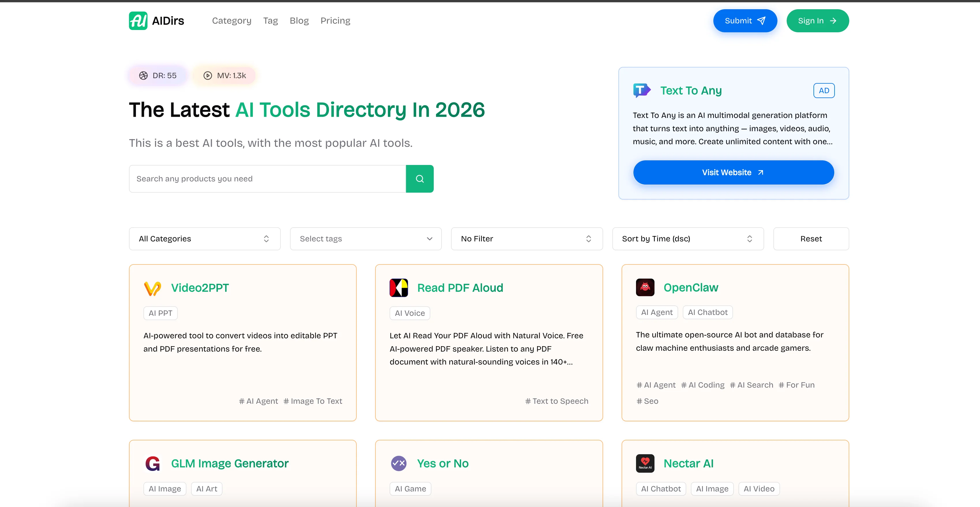This screenshot has width=980, height=507.
Task: Open the Nectar AI title link
Action: (x=688, y=463)
